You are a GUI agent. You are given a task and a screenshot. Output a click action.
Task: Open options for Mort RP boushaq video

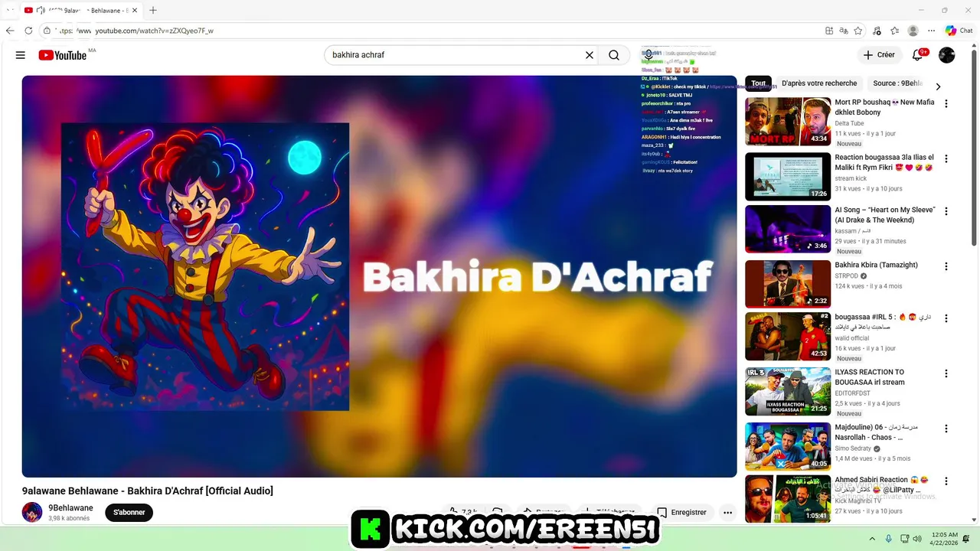tap(946, 103)
